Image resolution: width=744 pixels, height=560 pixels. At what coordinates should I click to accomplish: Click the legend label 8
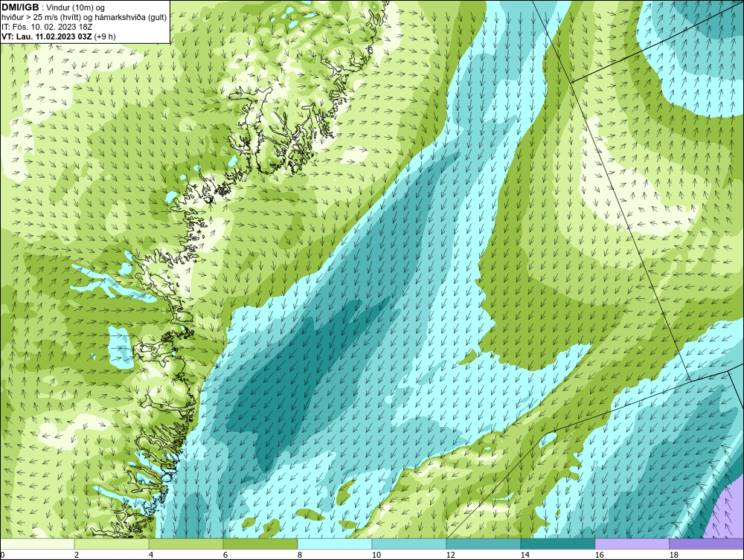pos(299,555)
